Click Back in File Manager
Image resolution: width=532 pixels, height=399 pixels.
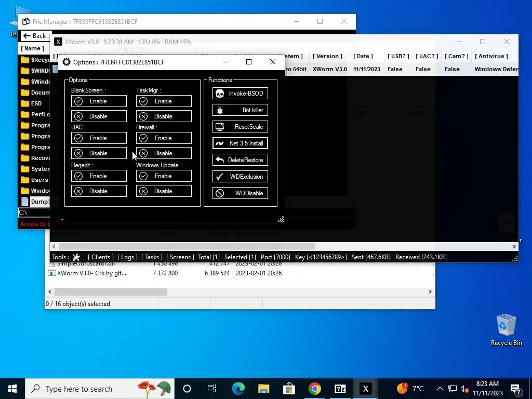point(35,36)
